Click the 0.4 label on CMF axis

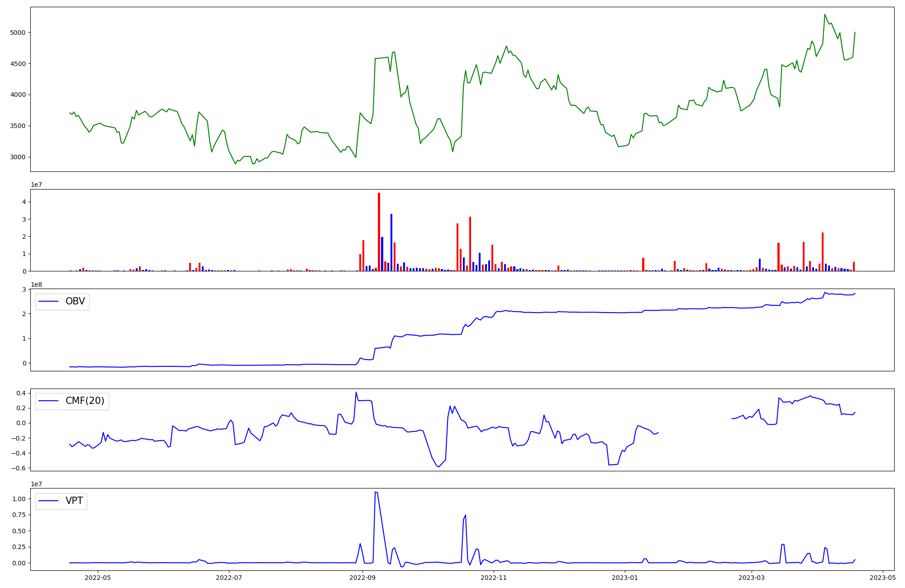tap(21, 393)
